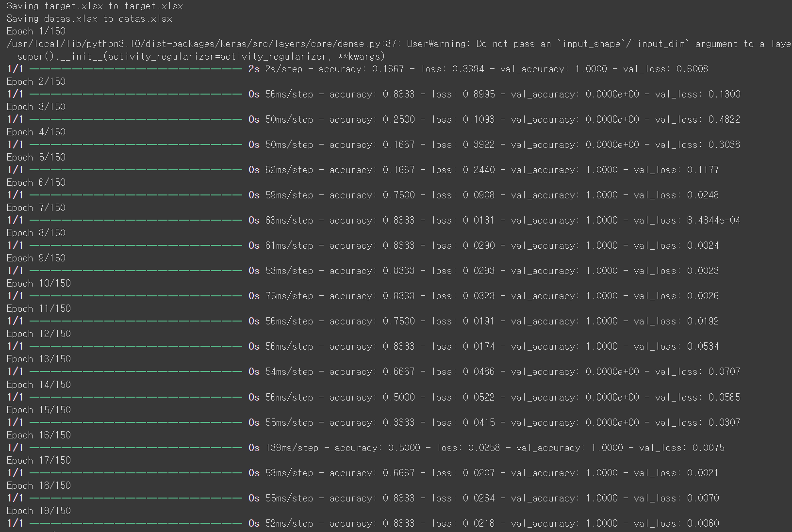Image resolution: width=792 pixels, height=532 pixels.
Task: Select the 'Saving target.xlsx to target.xlsx' line
Action: pyautogui.click(x=95, y=6)
